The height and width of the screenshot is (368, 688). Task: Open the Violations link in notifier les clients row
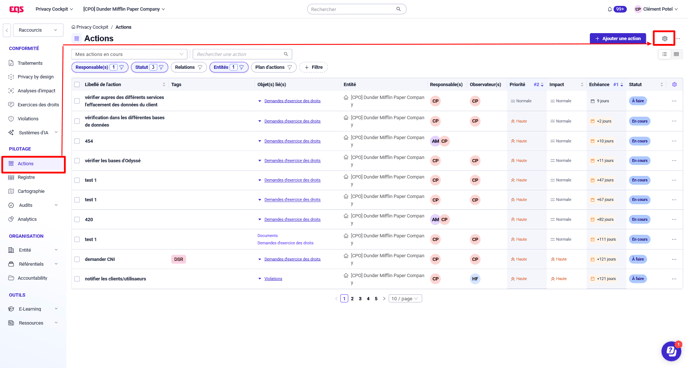click(x=273, y=279)
